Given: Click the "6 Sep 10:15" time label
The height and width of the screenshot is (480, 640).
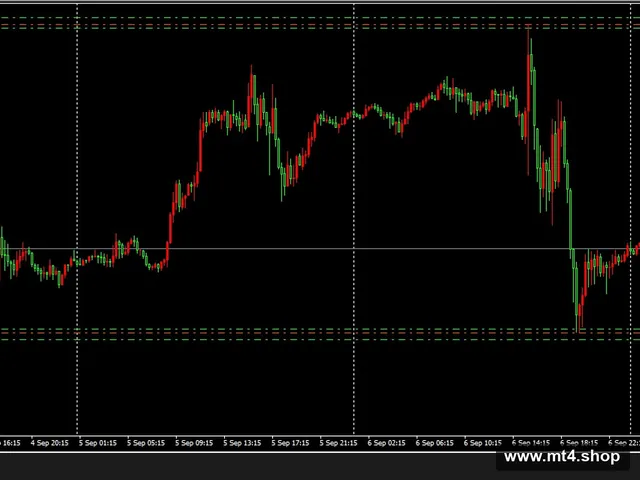Looking at the screenshot, I should 483,443.
